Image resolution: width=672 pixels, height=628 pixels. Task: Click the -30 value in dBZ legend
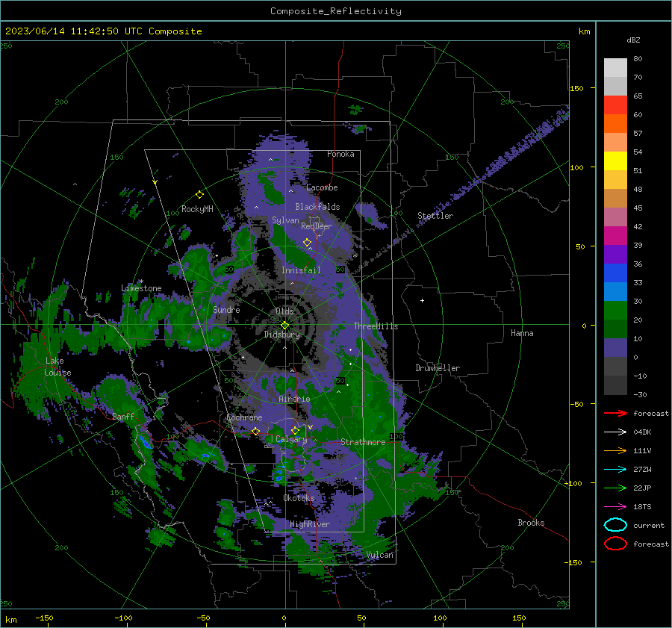pyautogui.click(x=640, y=394)
